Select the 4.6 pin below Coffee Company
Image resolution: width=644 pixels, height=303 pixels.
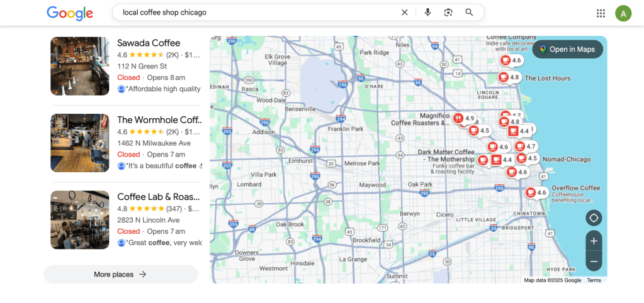click(x=511, y=60)
